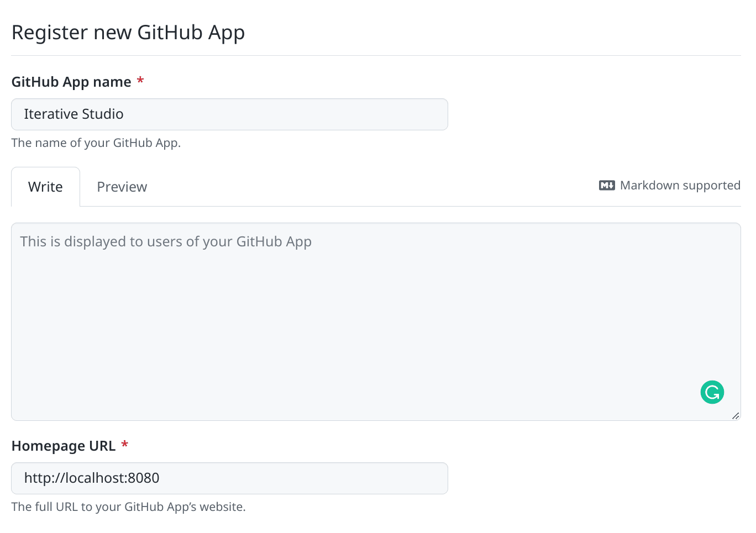Click 'The full URL to your GitHub App's website.' text
This screenshot has width=756, height=533.
(128, 507)
